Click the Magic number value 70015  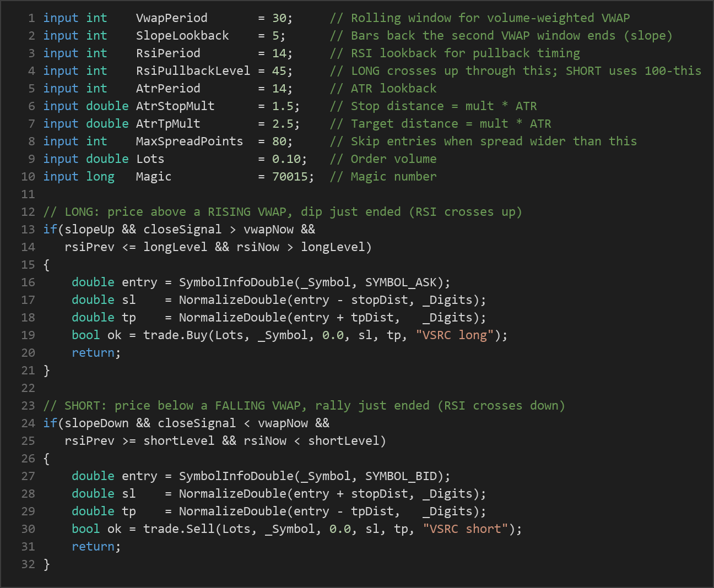(290, 177)
